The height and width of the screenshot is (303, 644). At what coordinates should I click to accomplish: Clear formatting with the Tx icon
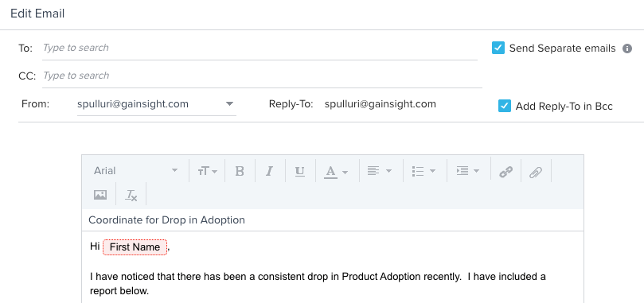coord(131,195)
